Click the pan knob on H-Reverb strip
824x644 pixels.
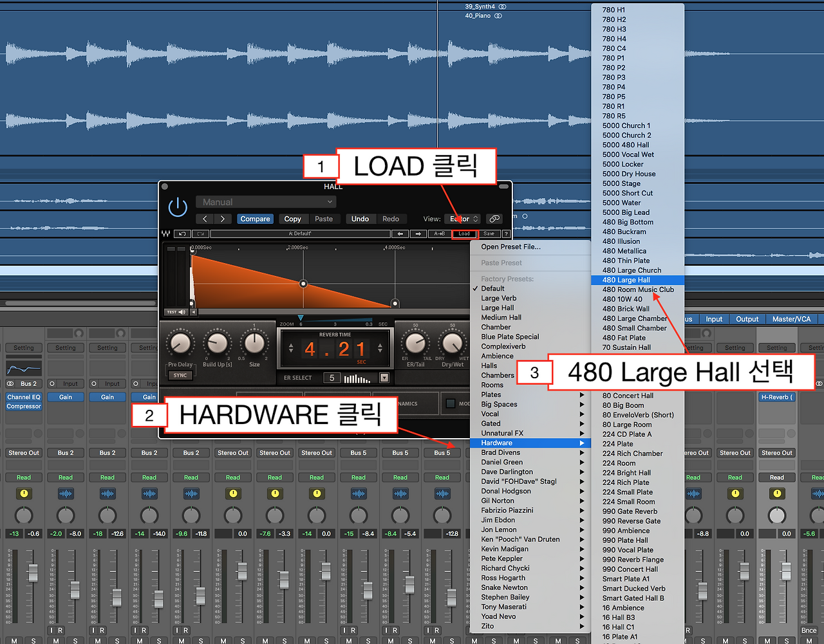pyautogui.click(x=777, y=515)
